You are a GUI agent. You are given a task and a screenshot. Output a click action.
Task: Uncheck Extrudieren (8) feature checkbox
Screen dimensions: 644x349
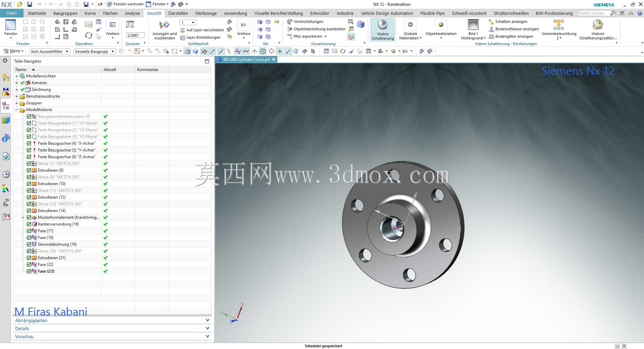29,170
